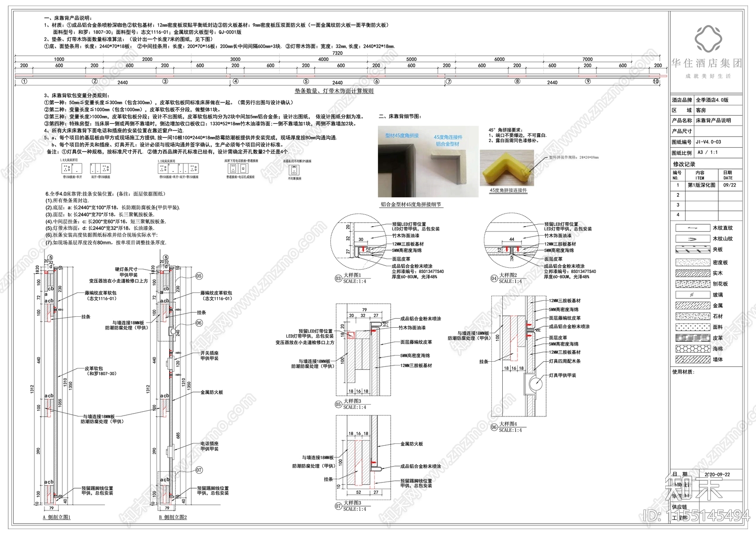Choose the 刨花板 speckled hatch sample

pos(693,284)
